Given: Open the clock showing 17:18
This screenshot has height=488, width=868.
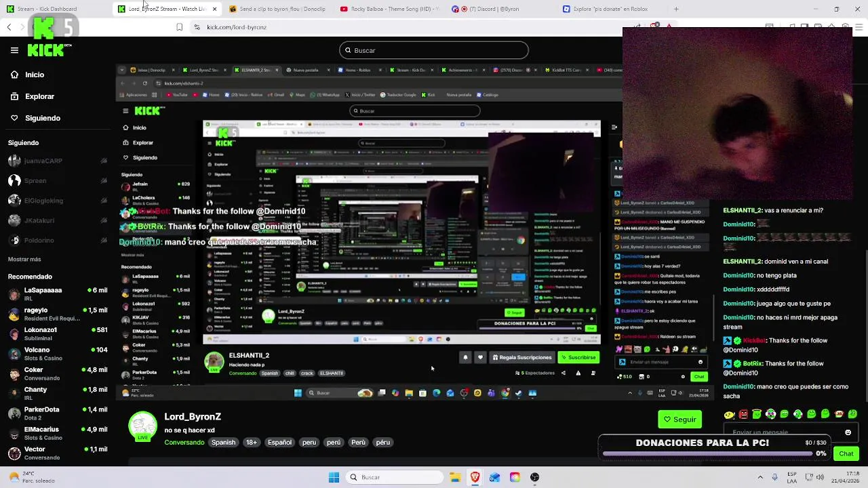Looking at the screenshot, I should 846,477.
